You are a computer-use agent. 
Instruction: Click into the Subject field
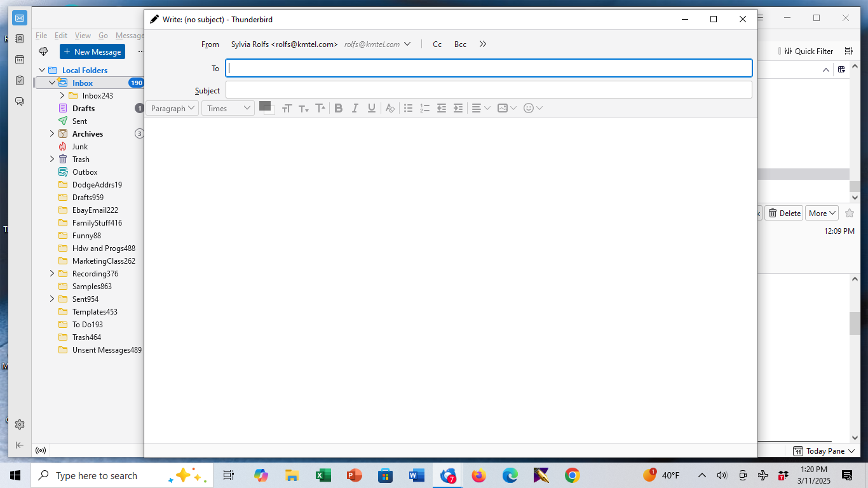click(489, 90)
